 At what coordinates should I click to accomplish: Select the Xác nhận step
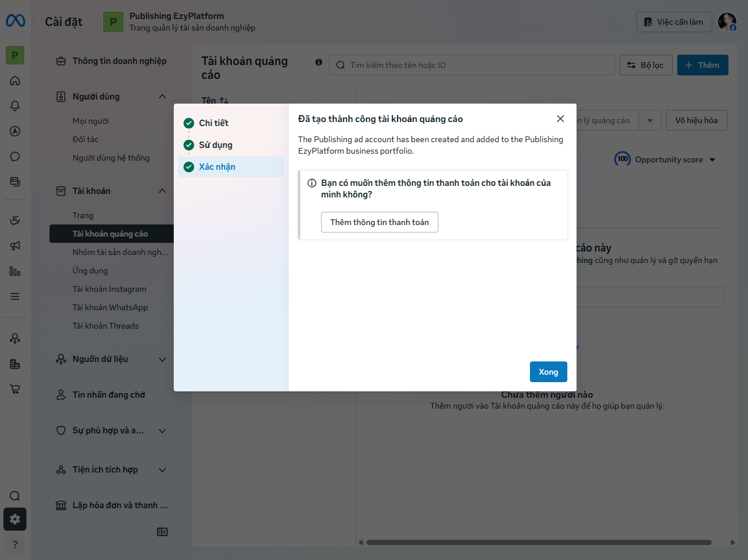[x=231, y=167]
